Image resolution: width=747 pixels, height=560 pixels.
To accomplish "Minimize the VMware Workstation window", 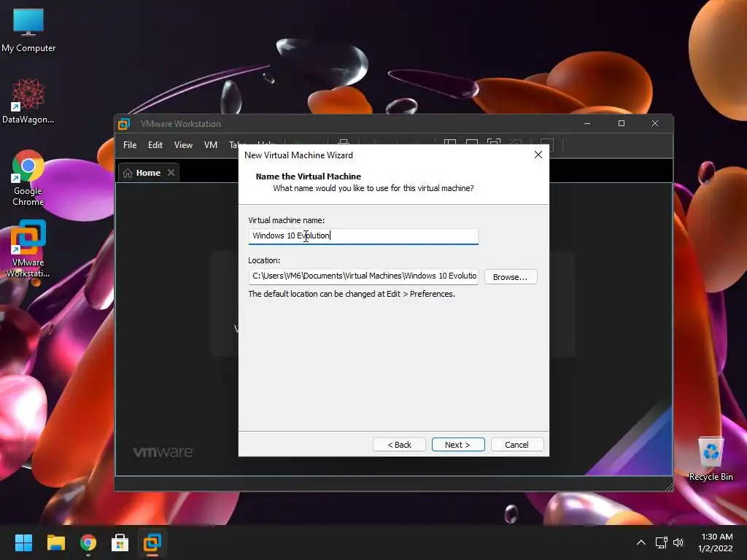I will (587, 123).
